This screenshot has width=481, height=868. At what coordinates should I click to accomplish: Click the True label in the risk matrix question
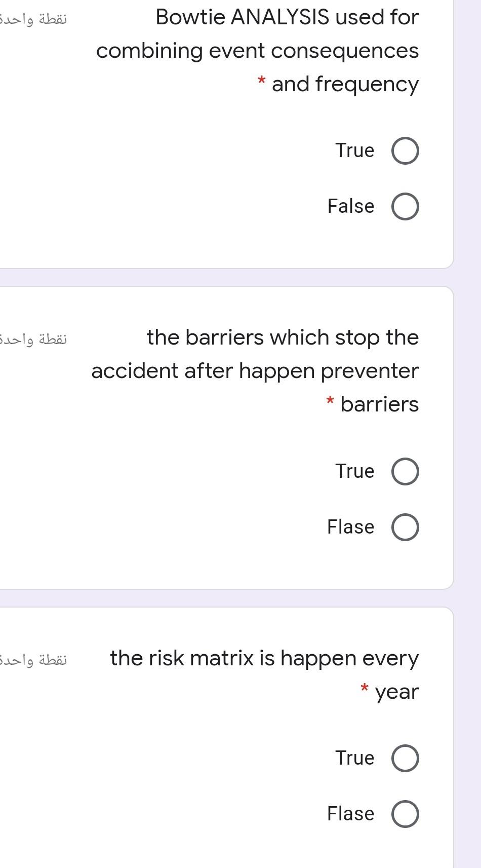(354, 758)
